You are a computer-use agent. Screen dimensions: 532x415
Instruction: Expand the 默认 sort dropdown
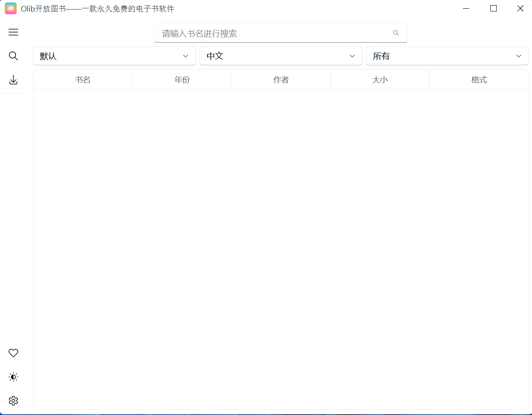click(x=114, y=56)
